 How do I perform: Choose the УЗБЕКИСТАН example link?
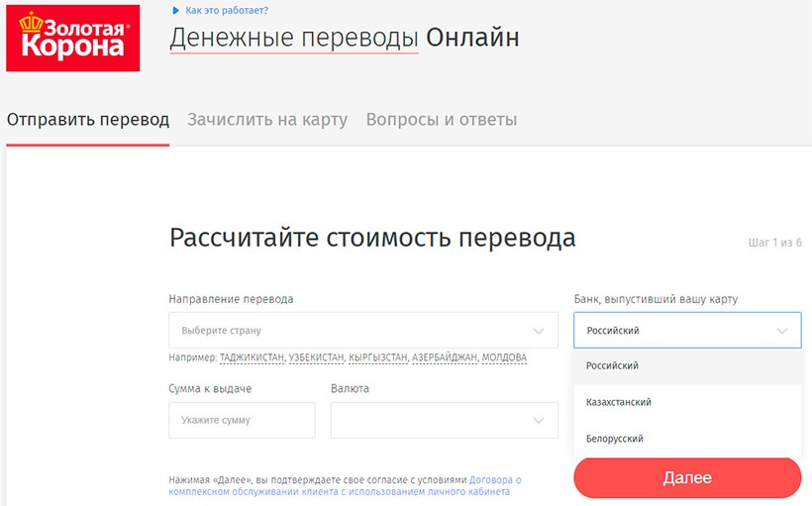pyautogui.click(x=317, y=357)
